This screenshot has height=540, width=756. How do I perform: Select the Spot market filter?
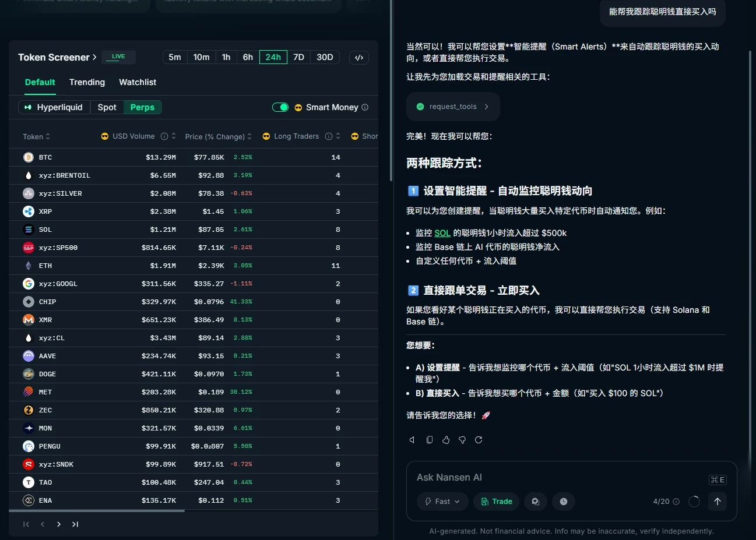107,107
